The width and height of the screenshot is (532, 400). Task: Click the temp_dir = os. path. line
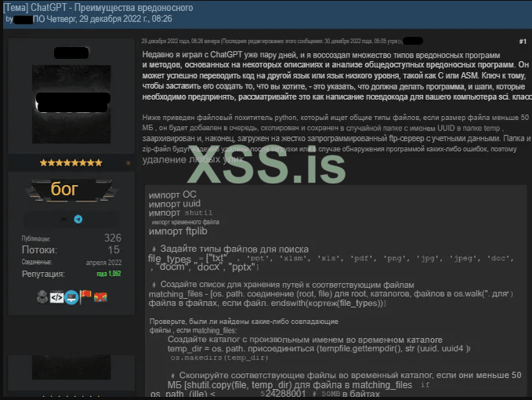[x=319, y=349]
